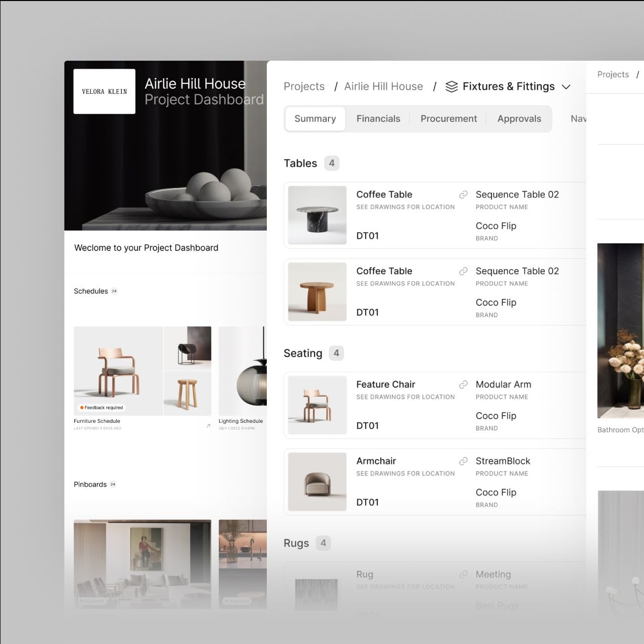
Task: Select the Summary tab
Action: click(x=315, y=119)
